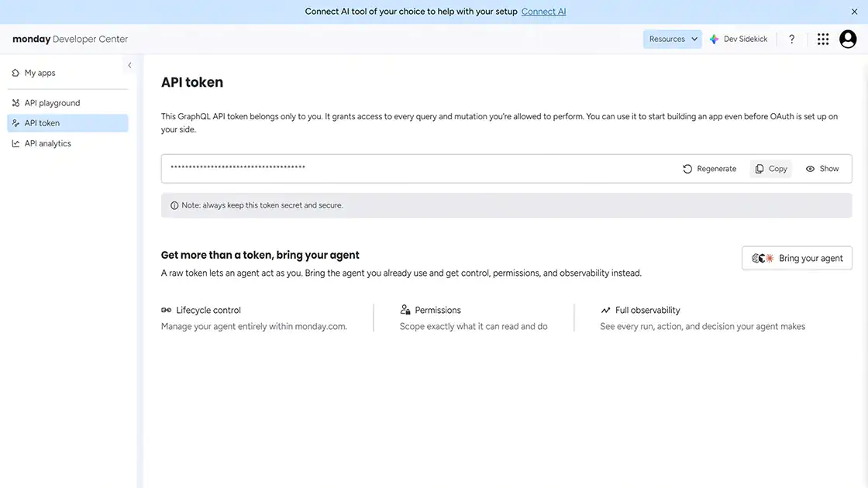
Task: Open API analytics page
Action: click(x=67, y=143)
